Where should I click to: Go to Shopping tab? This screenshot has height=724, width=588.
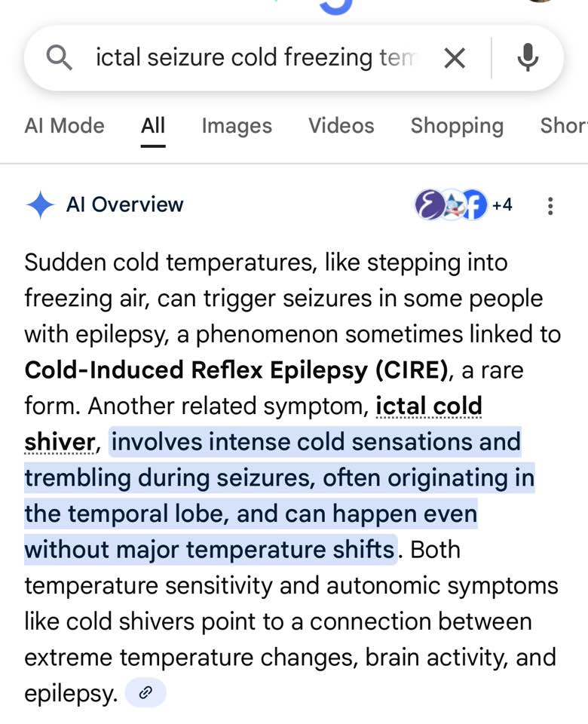[457, 126]
